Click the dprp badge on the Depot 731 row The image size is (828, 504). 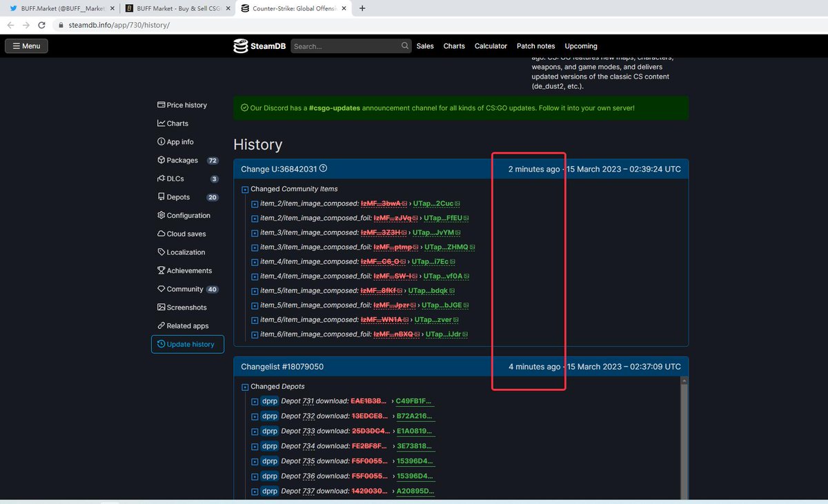pyautogui.click(x=270, y=401)
